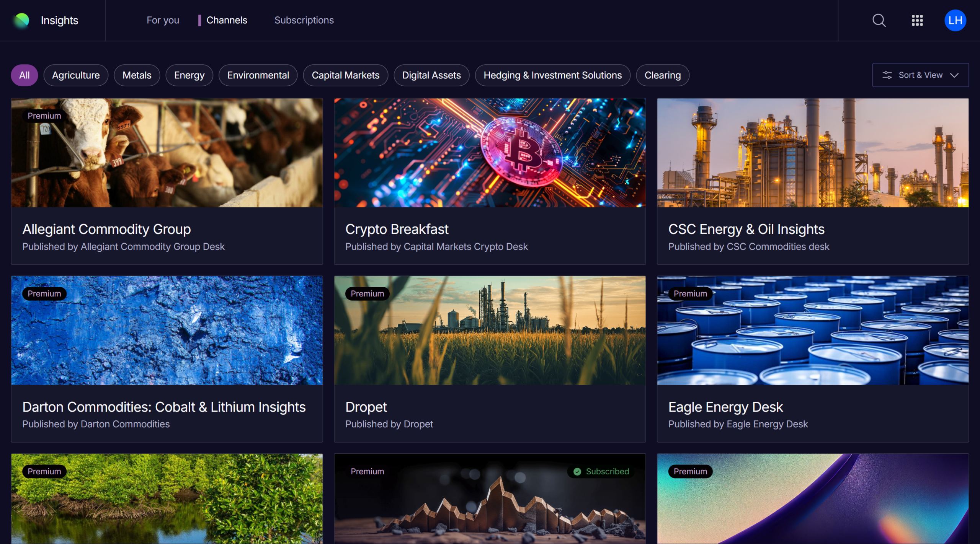Filter channels by Clearing
This screenshot has width=980, height=544.
pyautogui.click(x=663, y=75)
